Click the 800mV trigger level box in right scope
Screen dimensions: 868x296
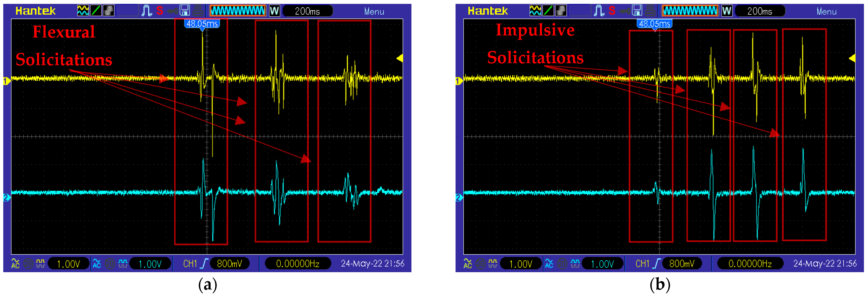click(x=682, y=264)
